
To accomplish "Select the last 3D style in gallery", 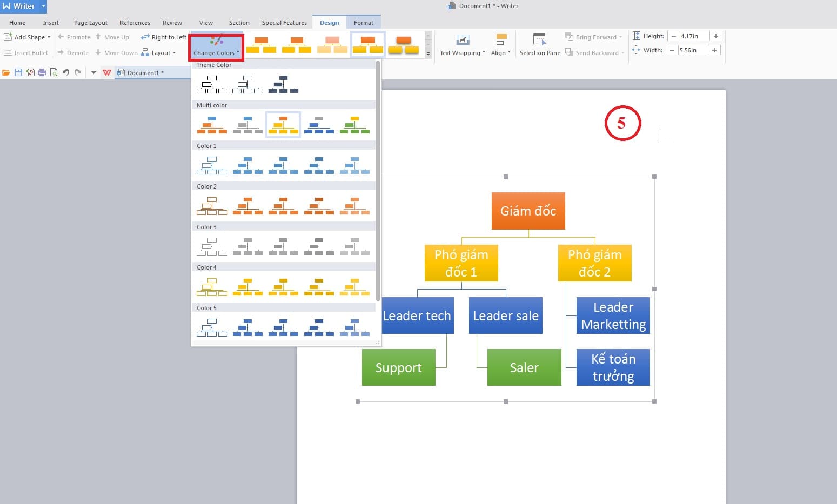I will (404, 45).
